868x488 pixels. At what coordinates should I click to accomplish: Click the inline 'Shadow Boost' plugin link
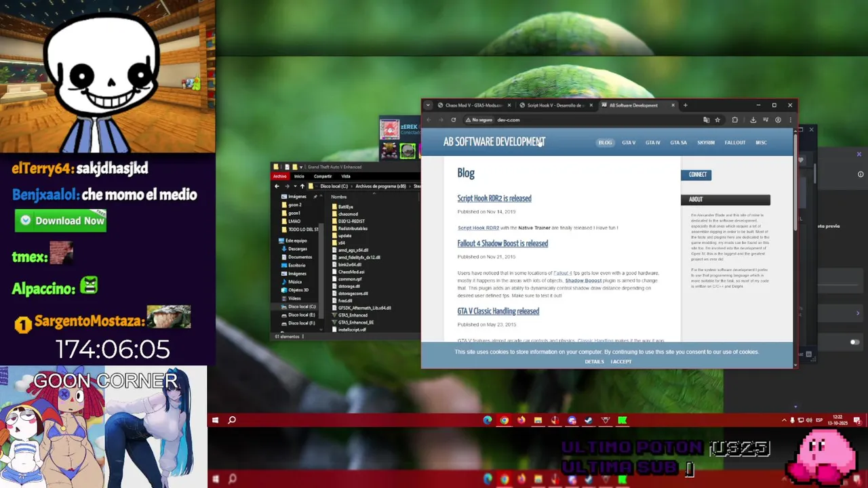(x=583, y=281)
